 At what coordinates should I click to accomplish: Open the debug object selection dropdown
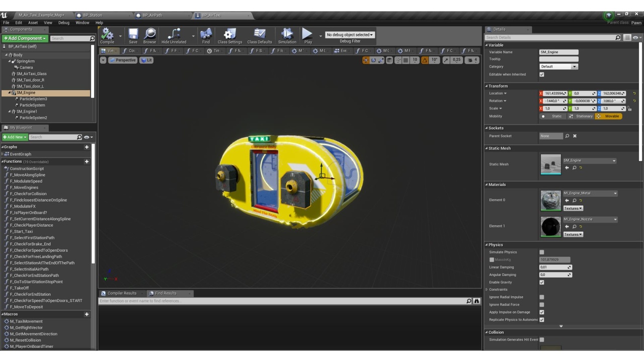(x=350, y=35)
